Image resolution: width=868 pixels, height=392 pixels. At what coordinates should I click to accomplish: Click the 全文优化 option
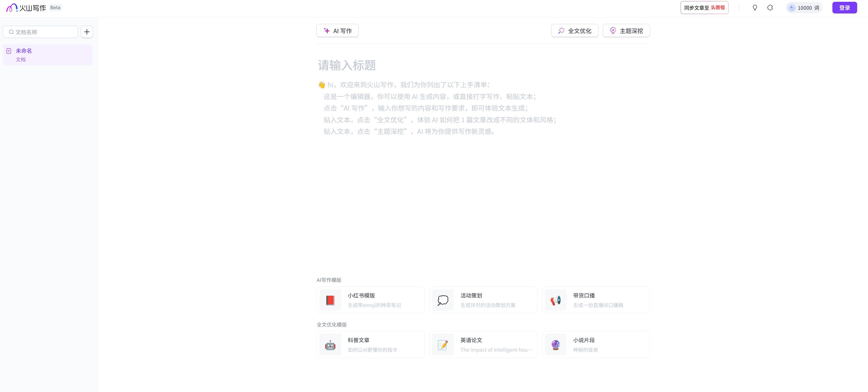point(575,30)
